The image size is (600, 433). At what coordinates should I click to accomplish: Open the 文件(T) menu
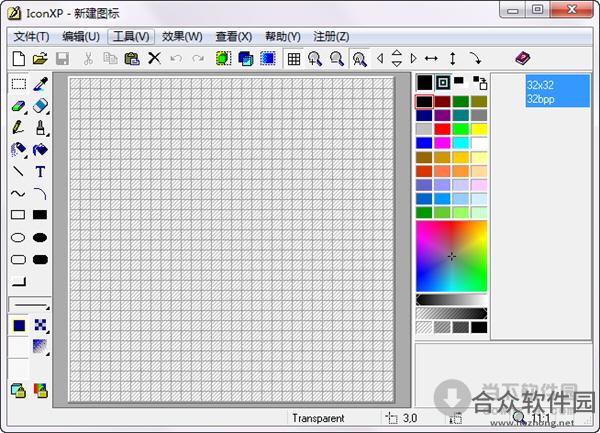(31, 37)
